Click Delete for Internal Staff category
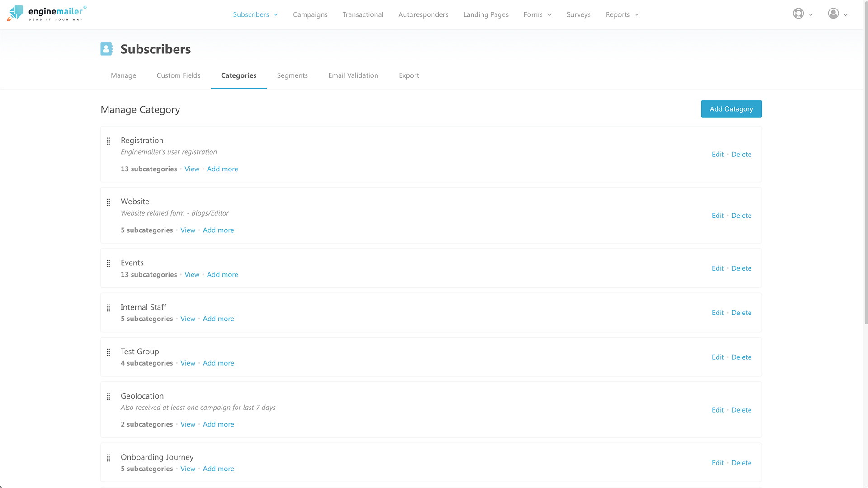The image size is (868, 488). (741, 312)
